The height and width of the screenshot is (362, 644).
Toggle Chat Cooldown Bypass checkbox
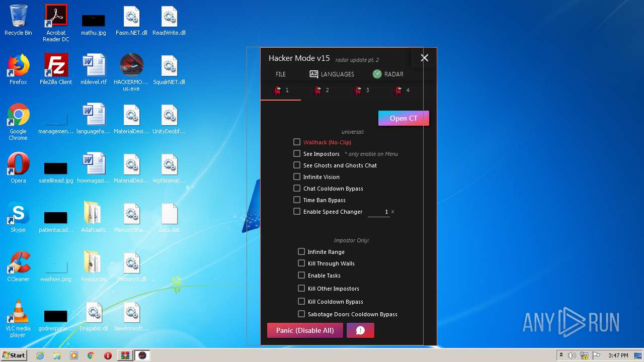(x=297, y=189)
